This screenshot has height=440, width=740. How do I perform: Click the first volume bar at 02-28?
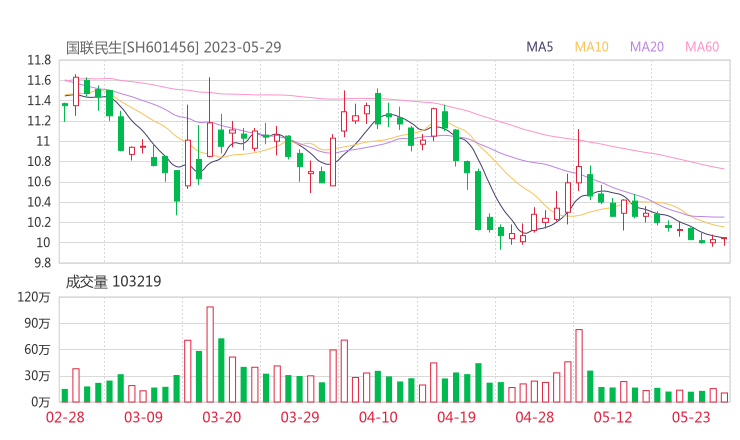65,396
